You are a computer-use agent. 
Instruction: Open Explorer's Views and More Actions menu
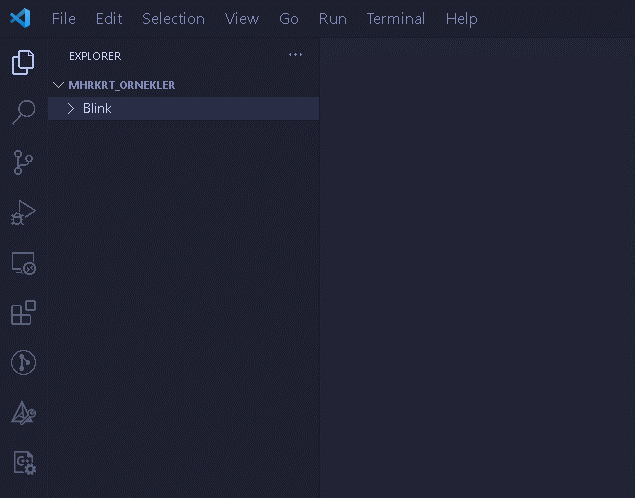(x=295, y=56)
